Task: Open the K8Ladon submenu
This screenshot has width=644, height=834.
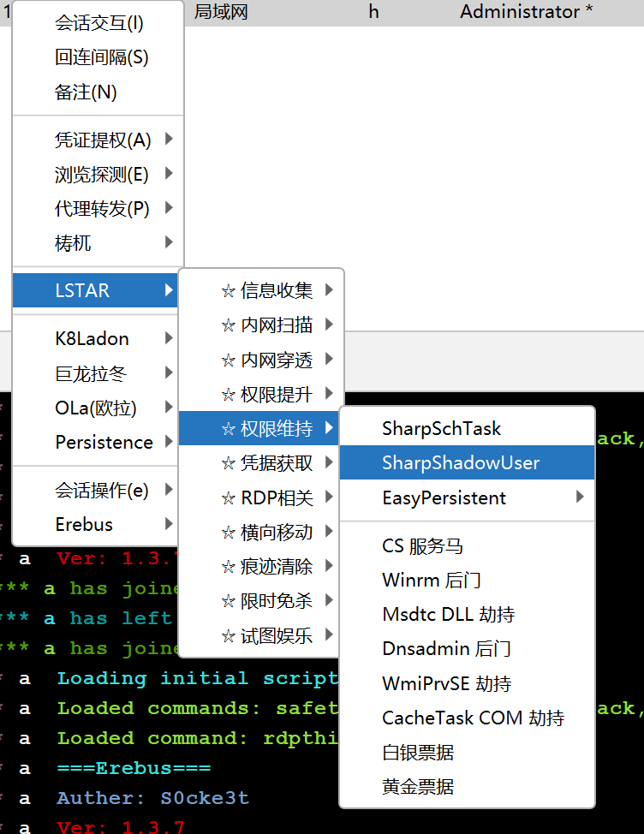Action: [x=95, y=338]
